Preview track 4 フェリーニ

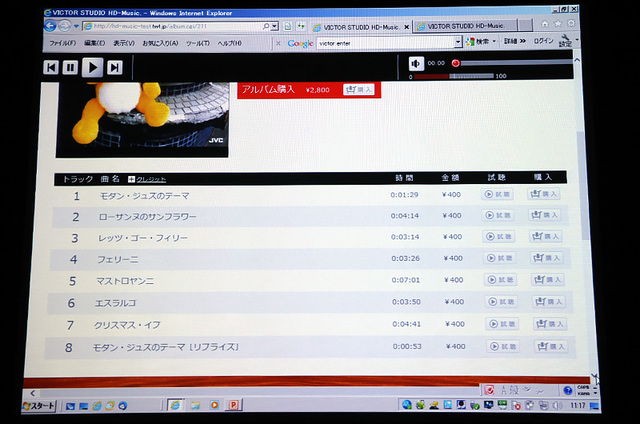click(x=500, y=258)
